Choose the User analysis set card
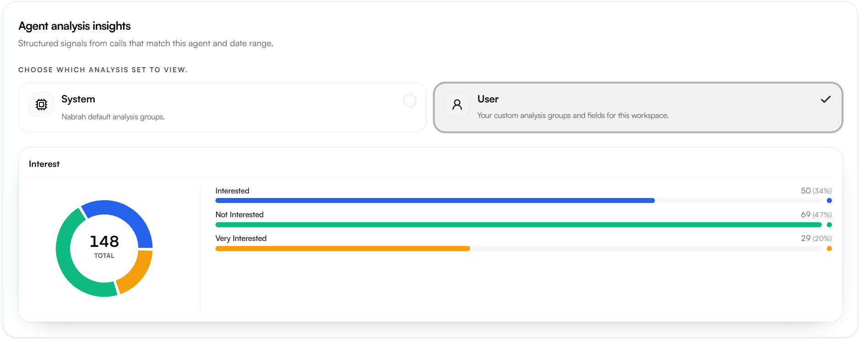Screen dimensions: 868x342 click(x=638, y=107)
